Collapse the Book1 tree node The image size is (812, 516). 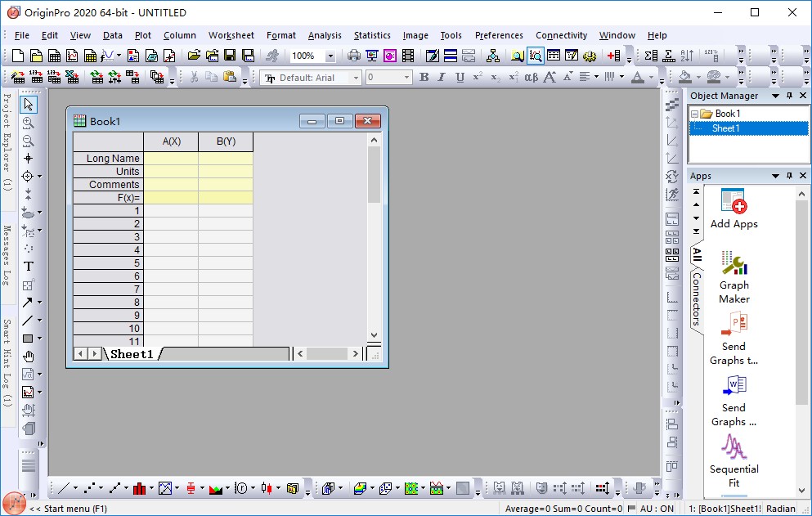pos(694,114)
